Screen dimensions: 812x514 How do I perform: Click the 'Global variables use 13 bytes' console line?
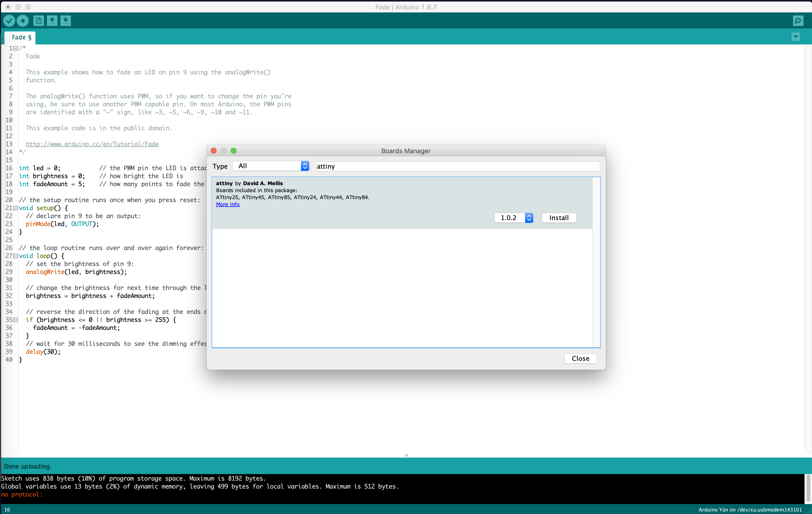click(x=200, y=486)
